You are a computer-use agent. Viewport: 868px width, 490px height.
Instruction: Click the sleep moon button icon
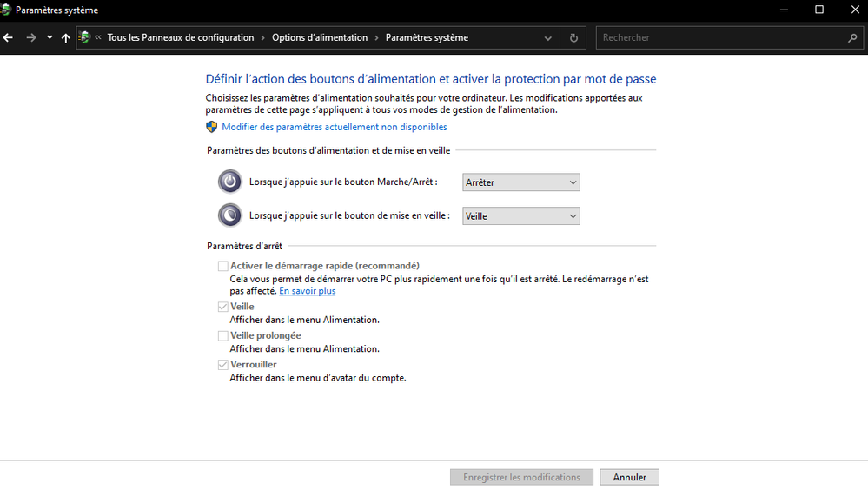tap(229, 215)
